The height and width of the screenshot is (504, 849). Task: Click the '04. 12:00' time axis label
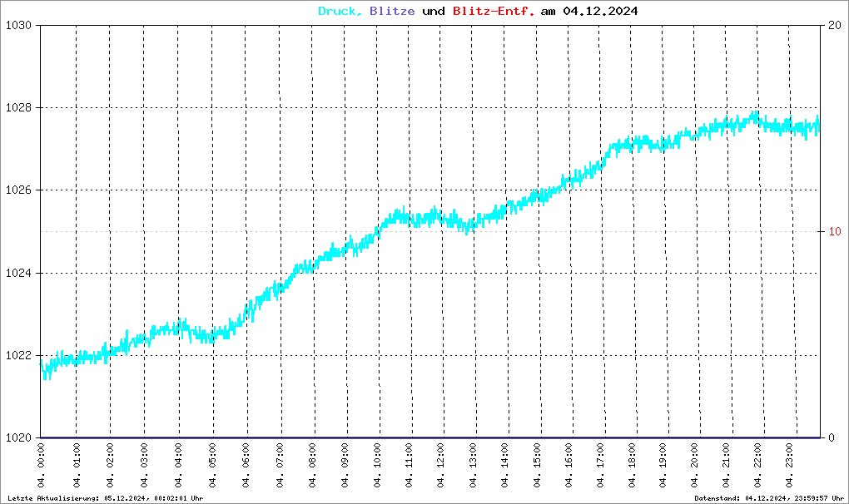(x=441, y=466)
